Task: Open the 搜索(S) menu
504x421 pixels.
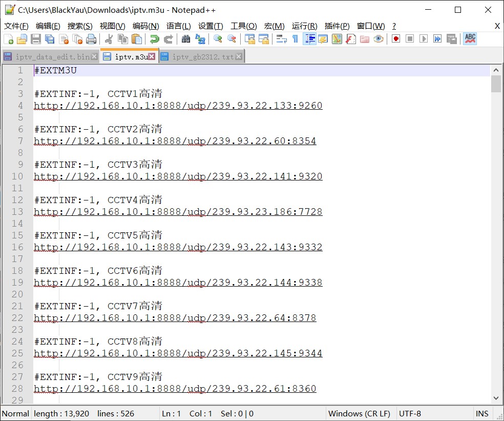Action: coord(80,26)
